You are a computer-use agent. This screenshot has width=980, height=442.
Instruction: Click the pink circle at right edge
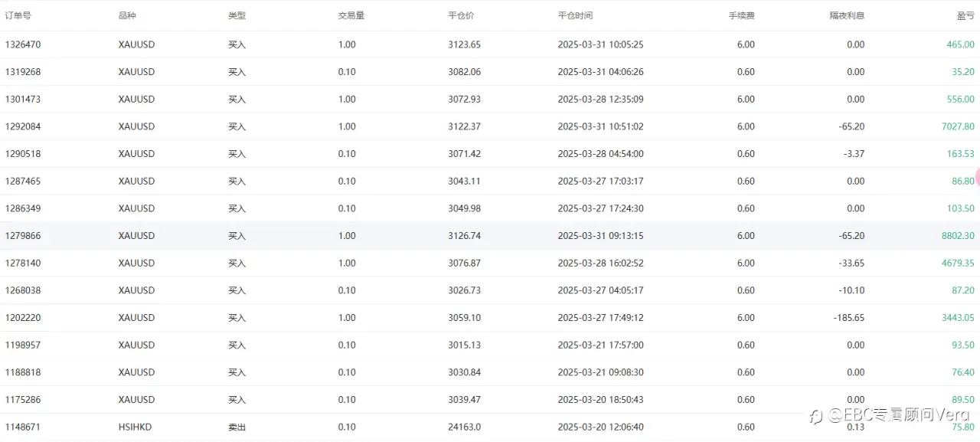tap(977, 176)
